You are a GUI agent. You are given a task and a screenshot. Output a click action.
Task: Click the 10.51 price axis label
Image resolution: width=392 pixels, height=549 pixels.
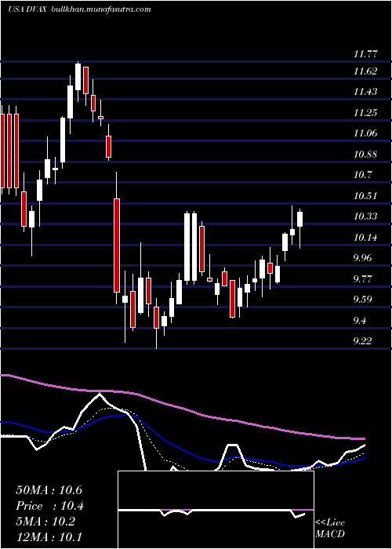coord(365,196)
